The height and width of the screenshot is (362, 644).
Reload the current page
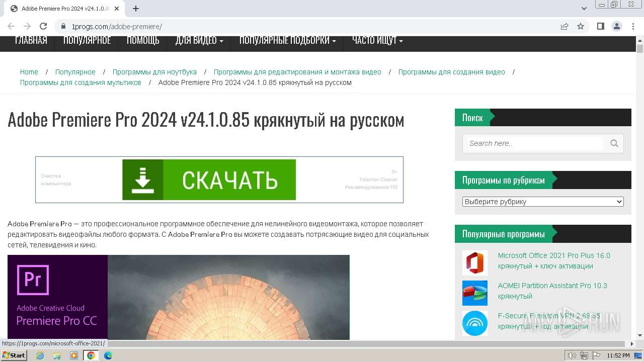click(x=43, y=26)
